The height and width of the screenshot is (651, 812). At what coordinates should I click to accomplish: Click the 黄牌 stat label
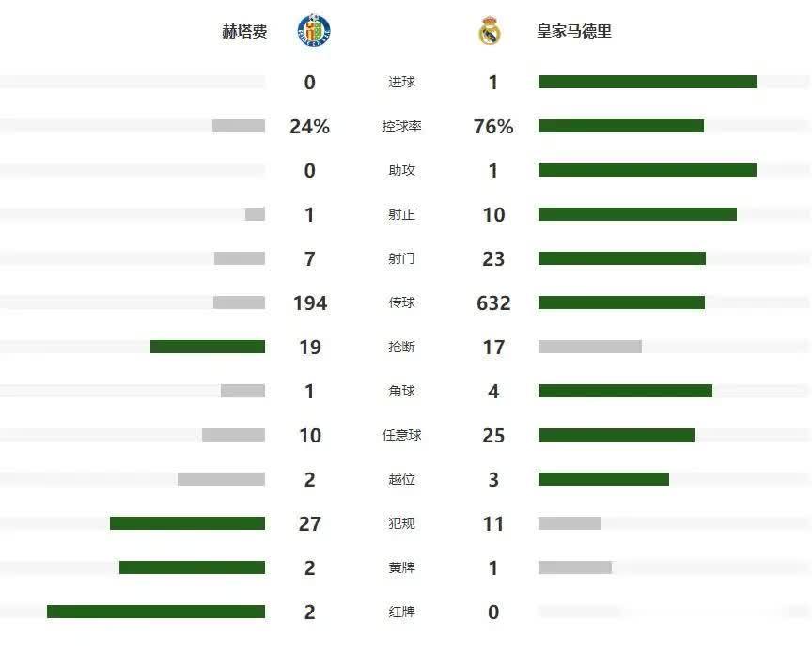pos(401,567)
